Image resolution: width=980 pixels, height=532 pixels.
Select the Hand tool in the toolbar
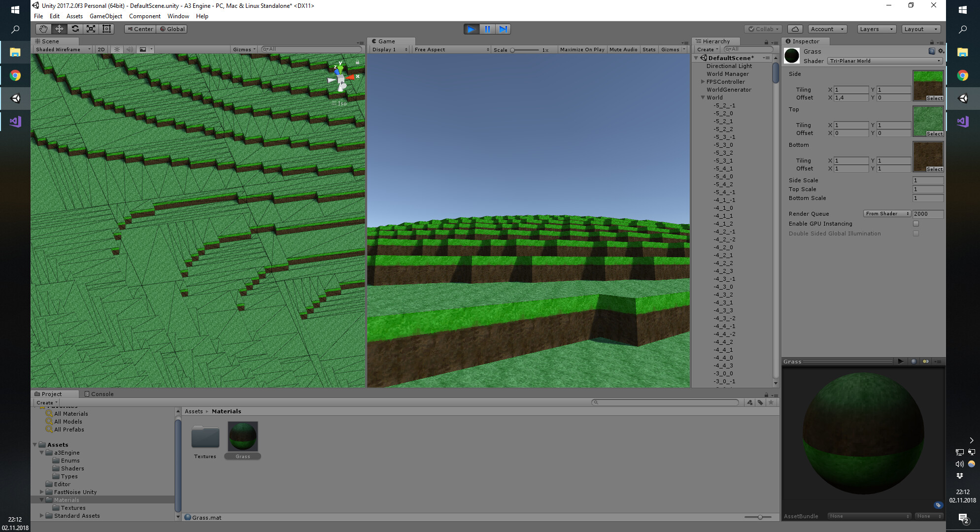[x=43, y=29]
